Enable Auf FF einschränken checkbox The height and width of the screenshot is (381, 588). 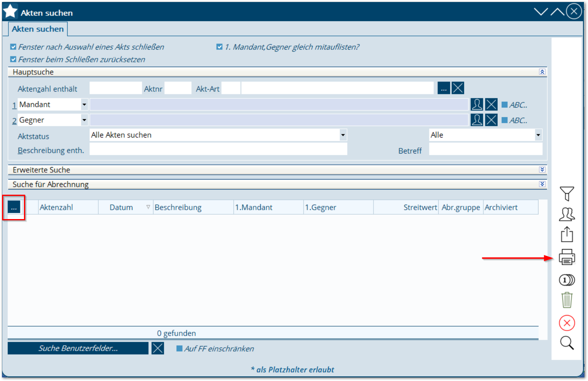[x=179, y=349]
